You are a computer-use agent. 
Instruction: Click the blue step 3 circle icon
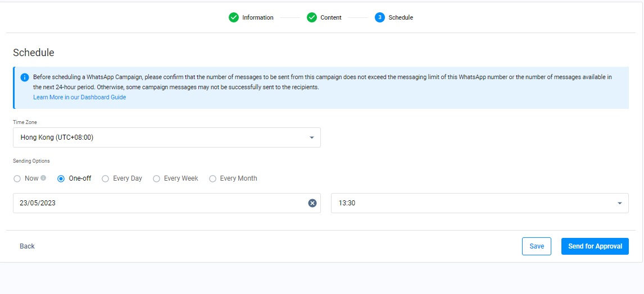379,17
